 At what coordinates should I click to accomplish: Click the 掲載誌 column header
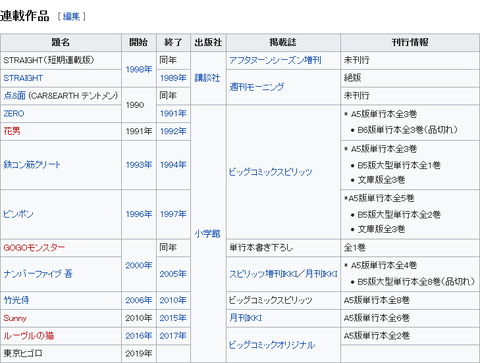283,42
